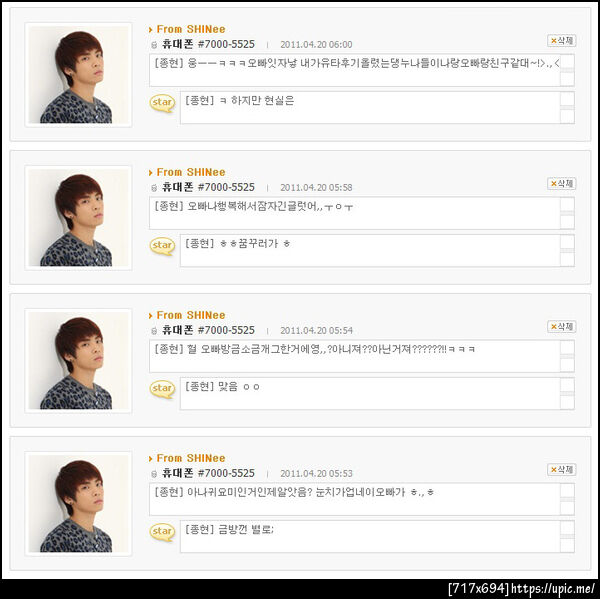Open the profile photo of the second post

[78, 218]
